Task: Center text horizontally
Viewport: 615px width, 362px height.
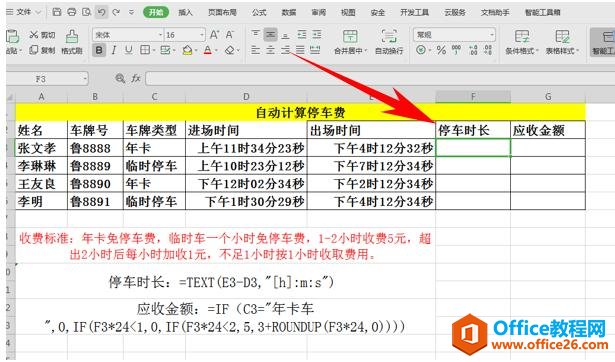Action: click(270, 50)
